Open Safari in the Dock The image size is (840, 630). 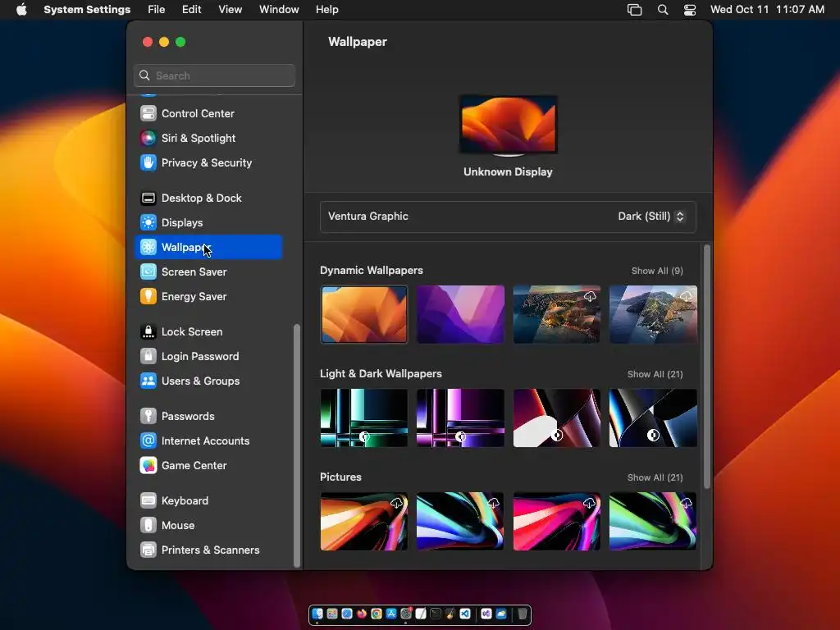pos(347,614)
